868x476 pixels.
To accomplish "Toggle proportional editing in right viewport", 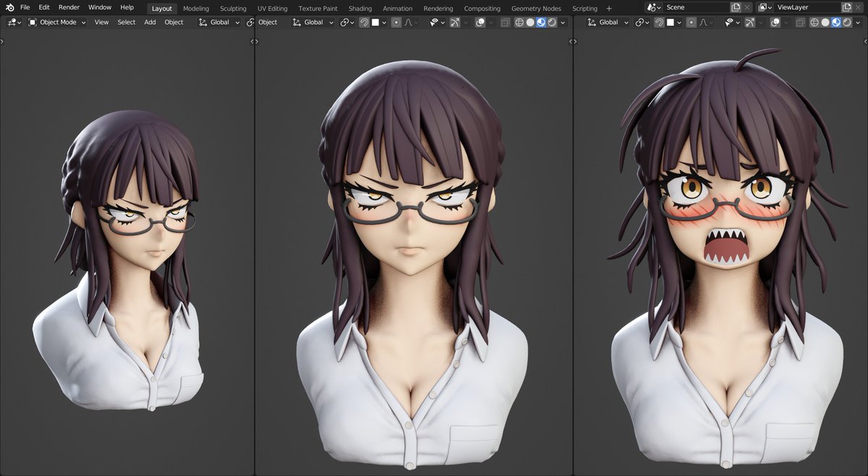I will [692, 22].
